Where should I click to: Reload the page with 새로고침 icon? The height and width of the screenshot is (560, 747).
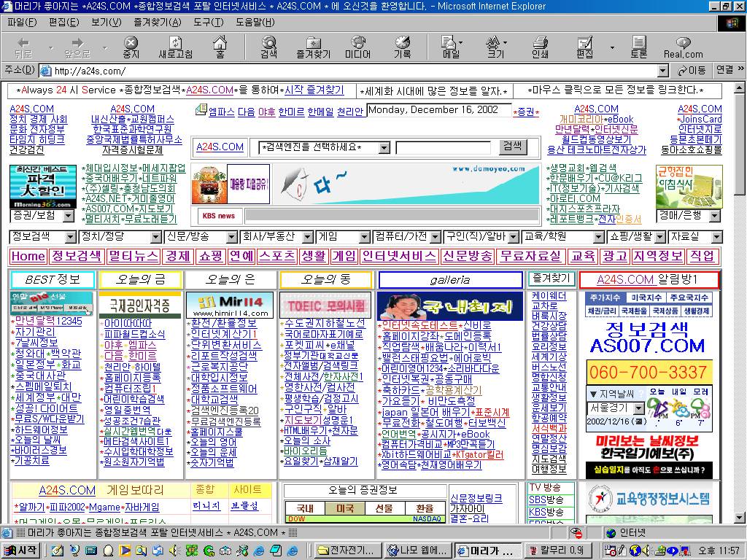[175, 47]
